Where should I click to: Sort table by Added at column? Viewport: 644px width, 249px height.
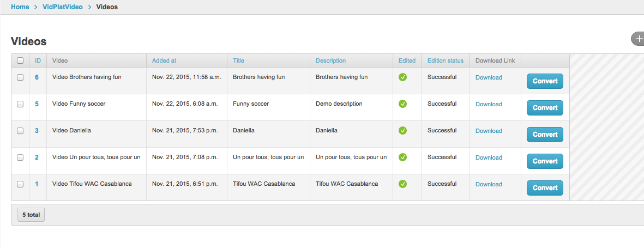tap(164, 60)
